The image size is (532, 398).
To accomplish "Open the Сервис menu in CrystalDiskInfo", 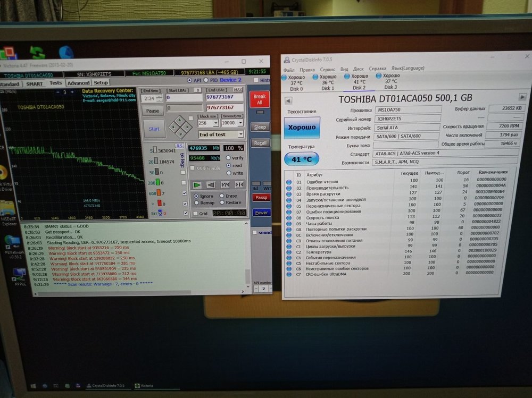I will (327, 69).
